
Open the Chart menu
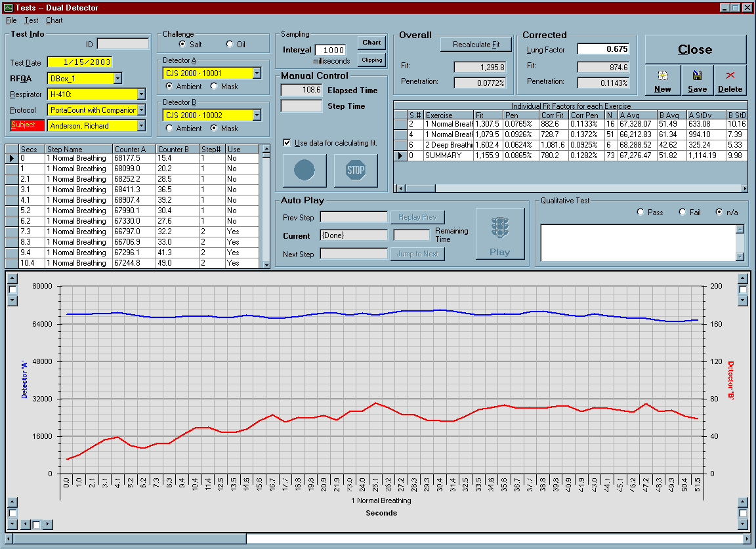[54, 20]
